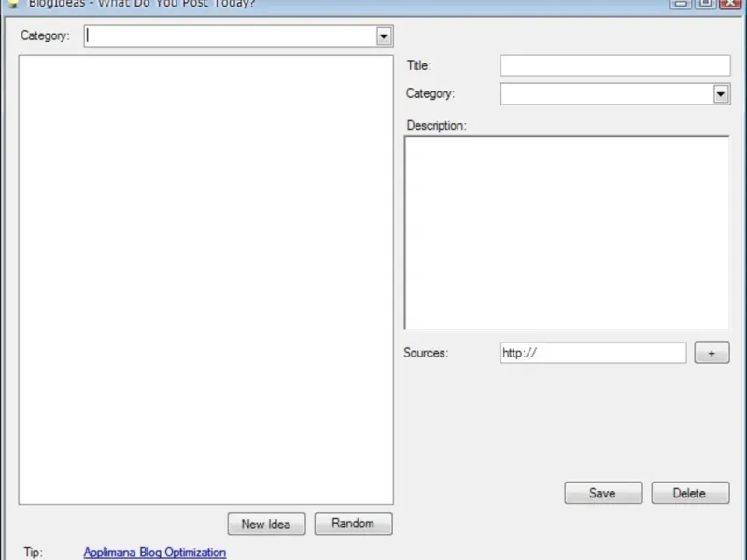Viewport: 747px width, 560px height.
Task: Delete the current blog idea
Action: 690,493
